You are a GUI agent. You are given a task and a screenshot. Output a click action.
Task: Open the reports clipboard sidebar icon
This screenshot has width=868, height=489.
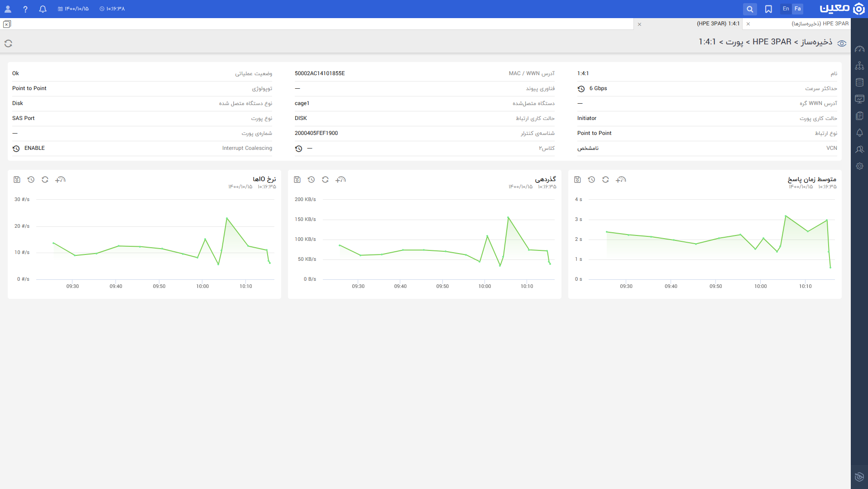point(859,116)
